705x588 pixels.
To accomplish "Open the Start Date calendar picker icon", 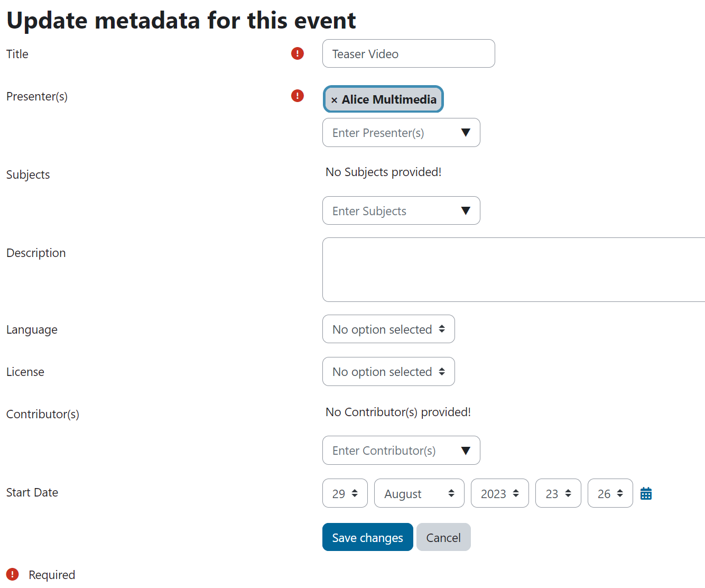I will 646,493.
